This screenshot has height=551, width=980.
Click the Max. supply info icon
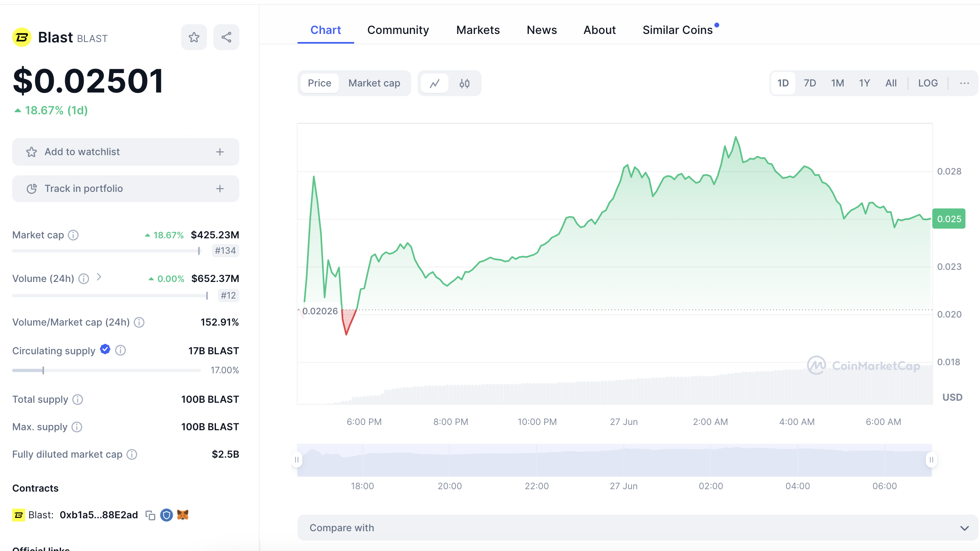click(77, 427)
